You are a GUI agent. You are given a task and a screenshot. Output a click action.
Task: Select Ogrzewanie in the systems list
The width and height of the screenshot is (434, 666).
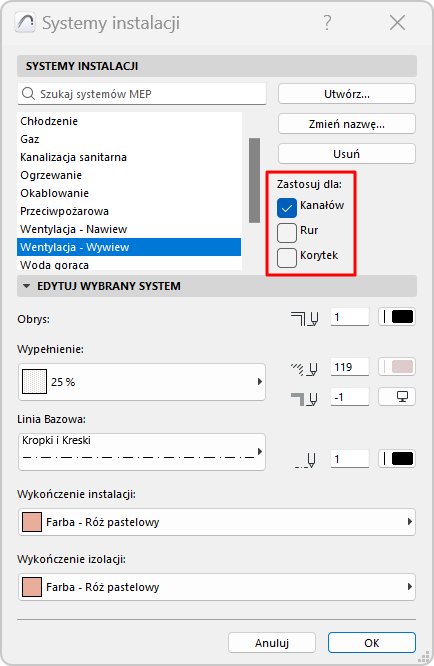[129, 175]
